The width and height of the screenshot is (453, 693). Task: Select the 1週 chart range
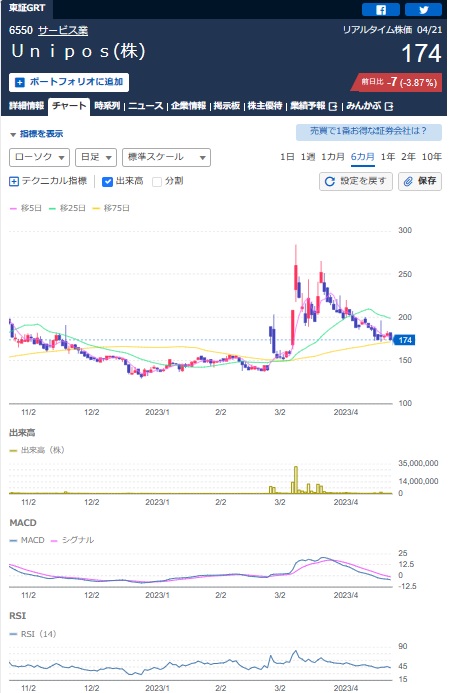[x=308, y=157]
